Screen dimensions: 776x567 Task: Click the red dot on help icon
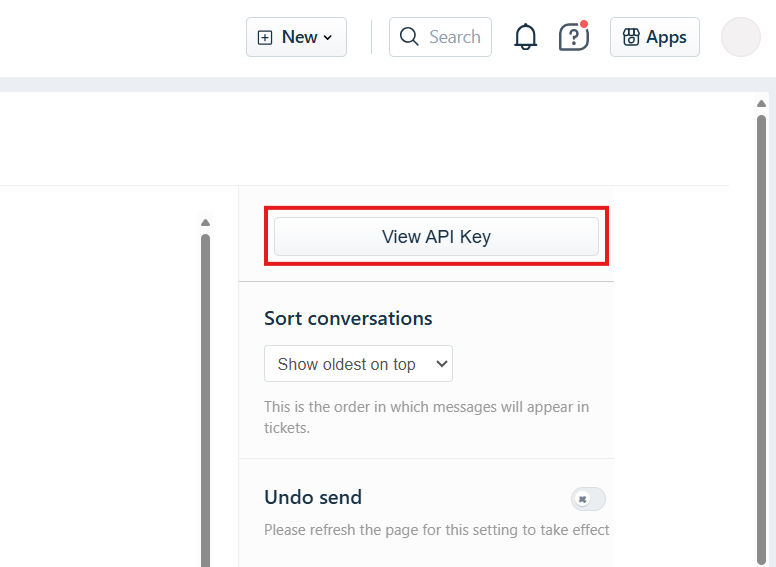point(584,24)
